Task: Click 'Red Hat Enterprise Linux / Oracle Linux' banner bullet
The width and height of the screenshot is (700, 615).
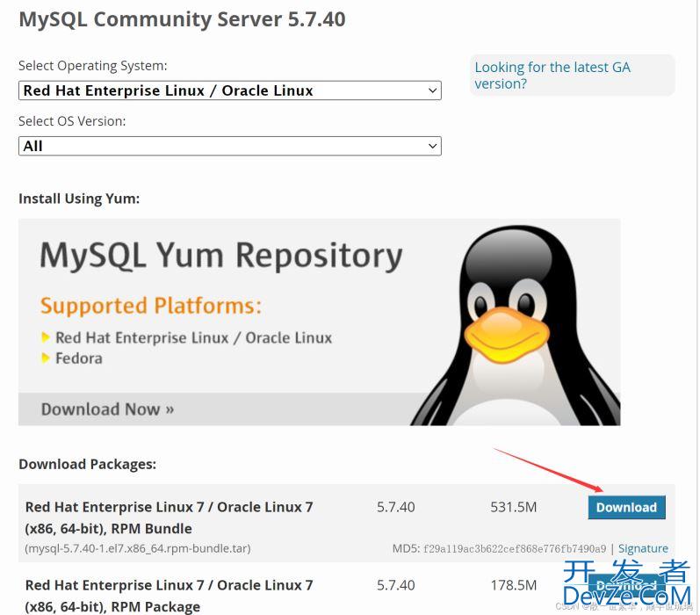Action: pyautogui.click(x=193, y=338)
